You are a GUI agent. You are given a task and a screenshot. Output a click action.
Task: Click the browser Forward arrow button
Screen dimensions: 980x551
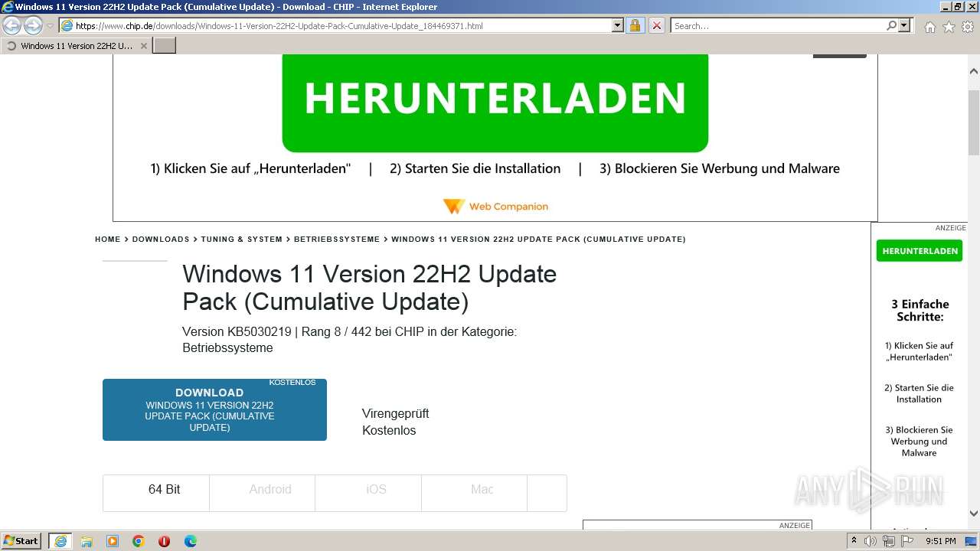[x=33, y=25]
